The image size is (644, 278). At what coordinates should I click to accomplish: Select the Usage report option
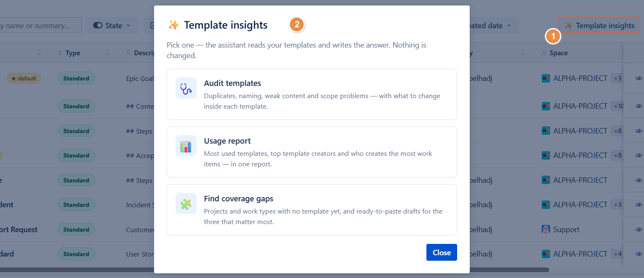(312, 152)
